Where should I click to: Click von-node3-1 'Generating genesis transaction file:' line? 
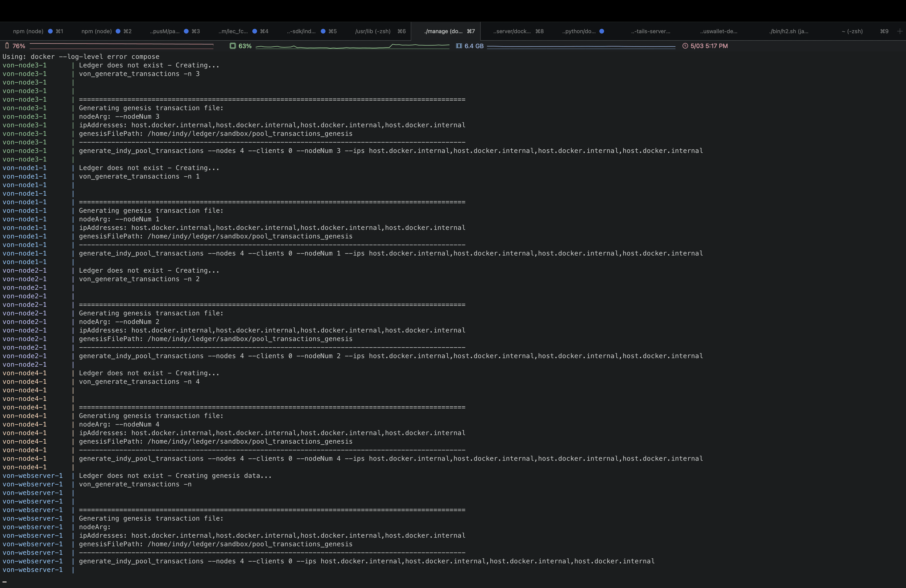click(x=151, y=108)
